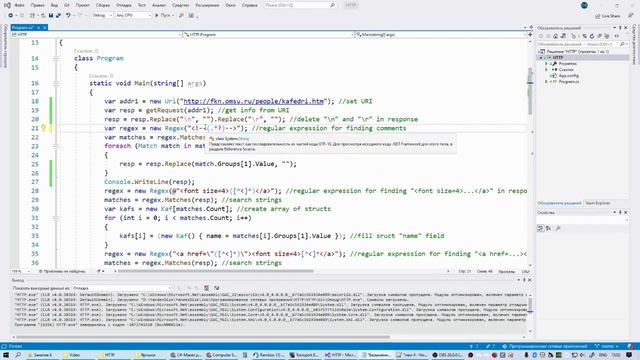Collapse the class Program outlining block
Image resolution: width=640 pixels, height=360 pixels.
tap(56, 58)
